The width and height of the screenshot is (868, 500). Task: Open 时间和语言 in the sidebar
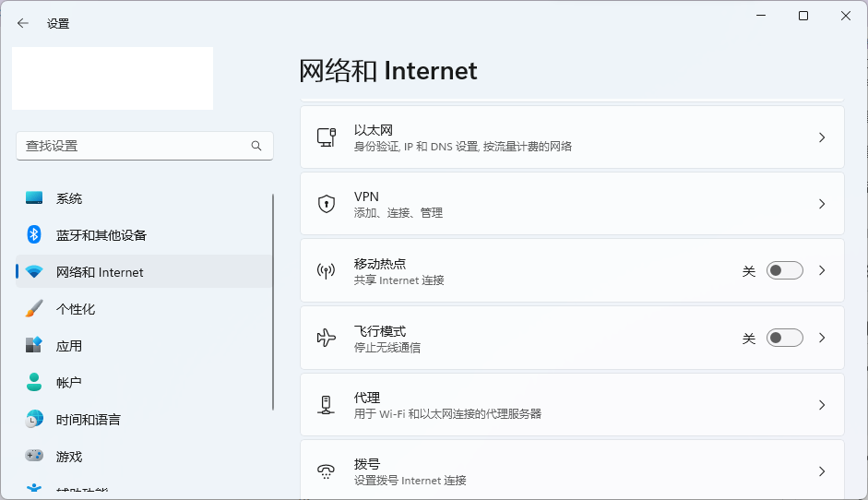pos(143,420)
